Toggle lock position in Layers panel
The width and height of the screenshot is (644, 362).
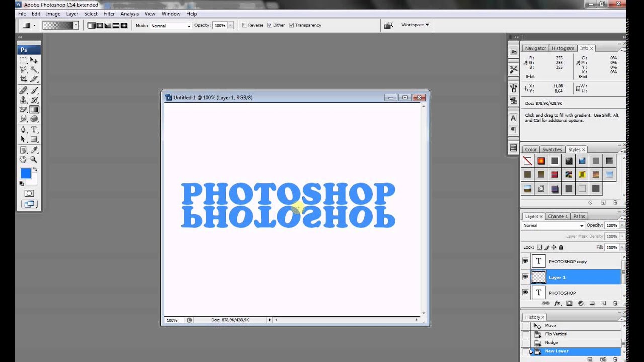point(554,247)
